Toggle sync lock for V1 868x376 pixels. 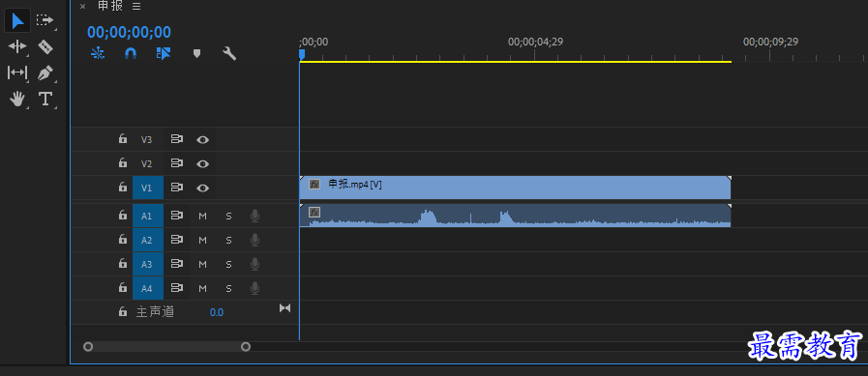coord(176,188)
